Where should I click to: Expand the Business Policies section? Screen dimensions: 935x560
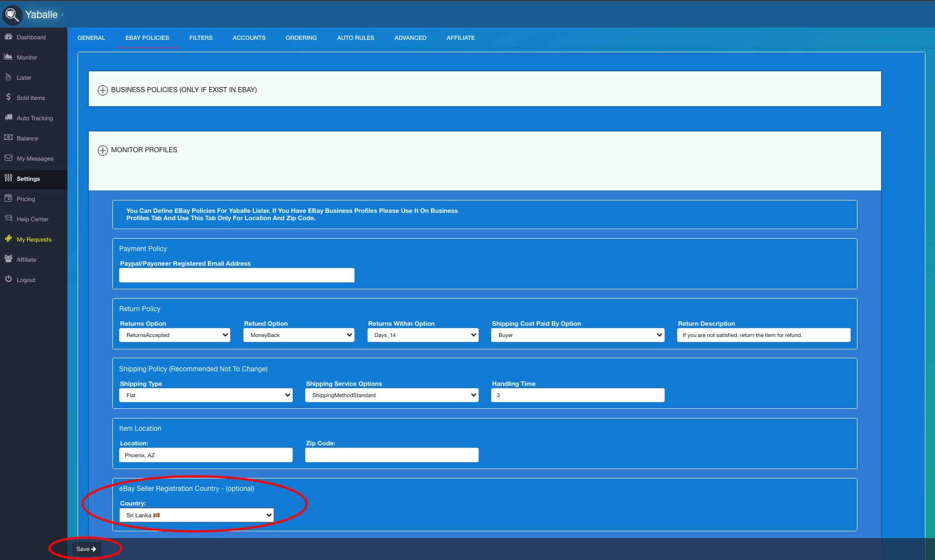103,90
